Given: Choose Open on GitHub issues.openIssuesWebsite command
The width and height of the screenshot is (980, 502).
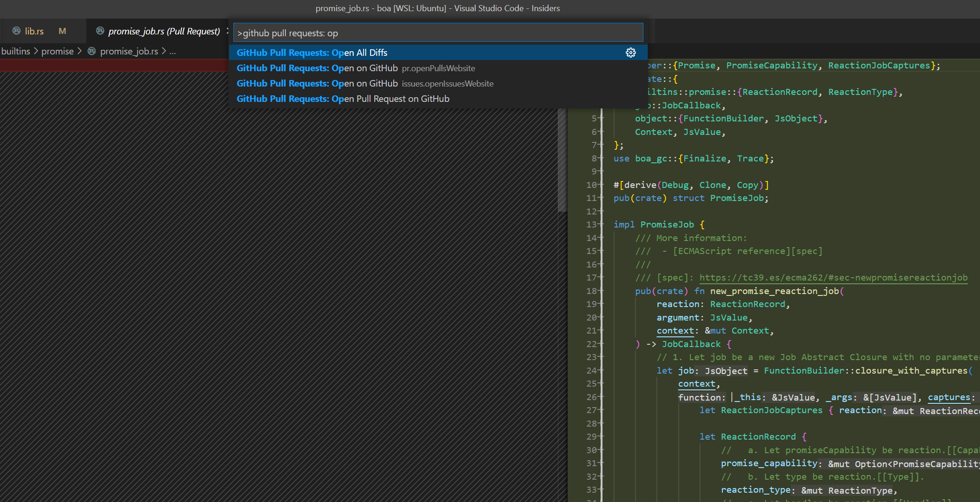Looking at the screenshot, I should pos(438,83).
